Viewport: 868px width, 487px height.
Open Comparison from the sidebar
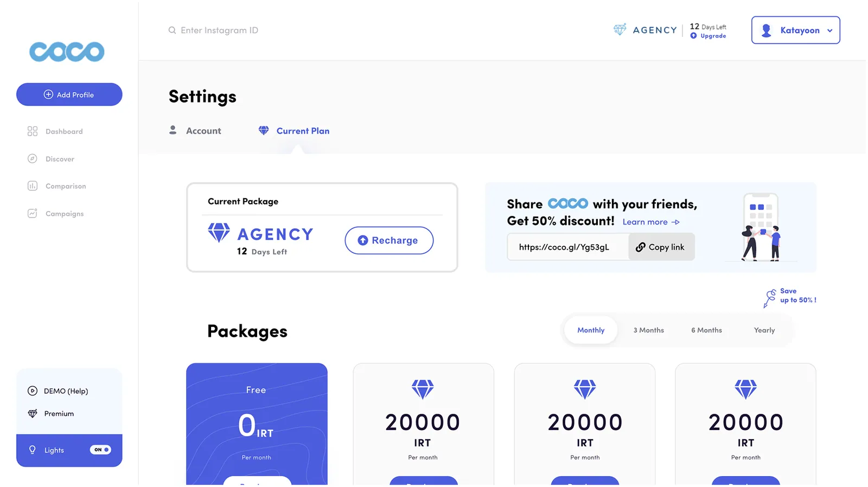tap(56, 186)
